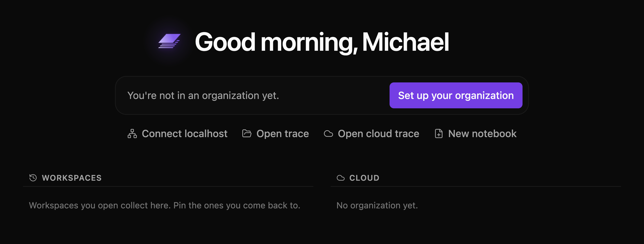Image resolution: width=644 pixels, height=244 pixels.
Task: Click the No organization yet text
Action: click(377, 205)
